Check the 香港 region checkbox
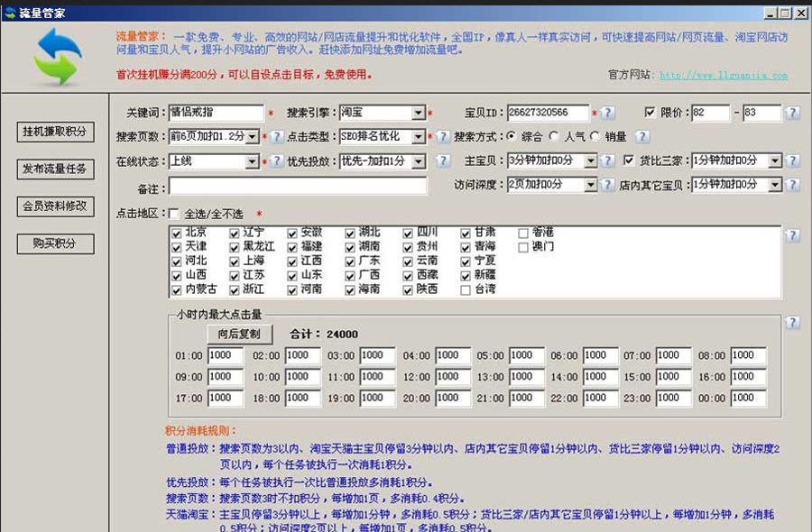 point(522,232)
